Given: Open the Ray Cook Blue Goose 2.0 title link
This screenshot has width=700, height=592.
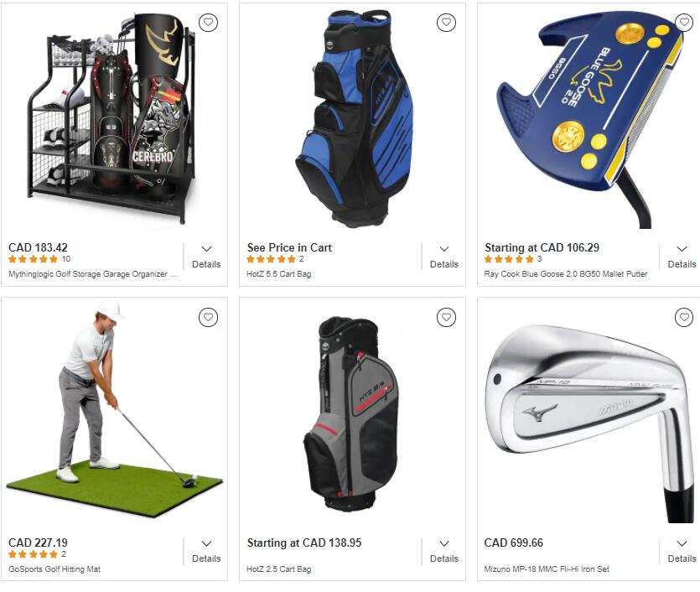Looking at the screenshot, I should point(566,274).
